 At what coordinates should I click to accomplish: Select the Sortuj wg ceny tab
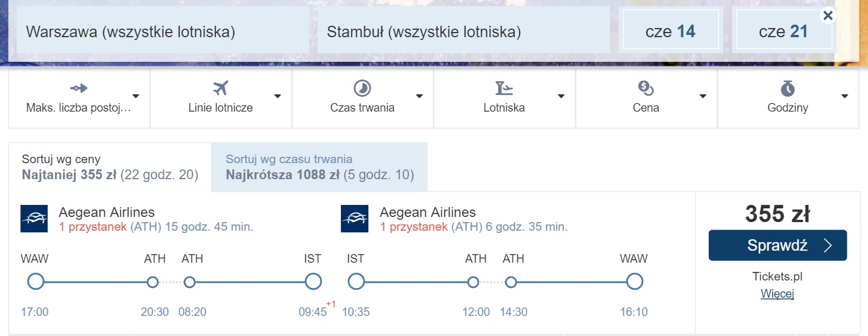click(x=110, y=167)
